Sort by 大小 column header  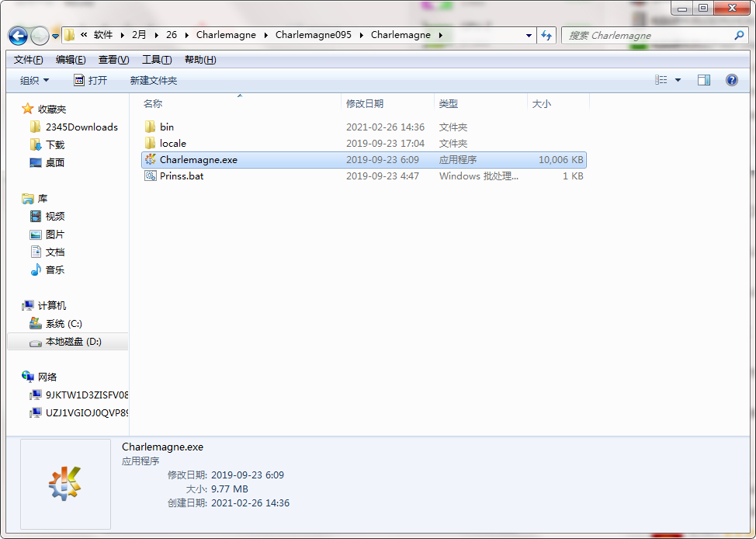pyautogui.click(x=542, y=104)
